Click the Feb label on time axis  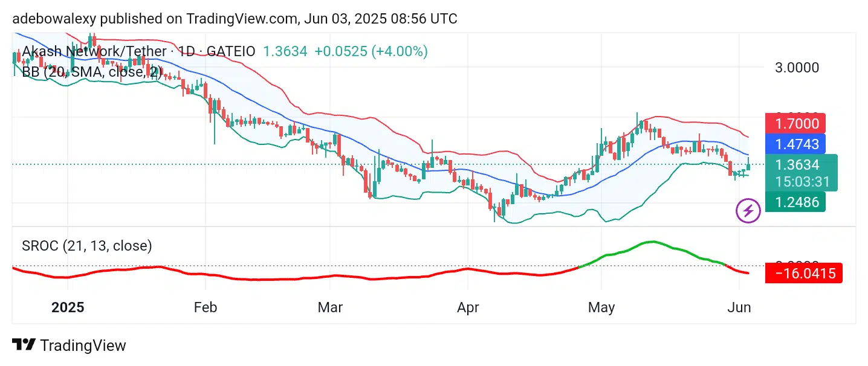[205, 307]
